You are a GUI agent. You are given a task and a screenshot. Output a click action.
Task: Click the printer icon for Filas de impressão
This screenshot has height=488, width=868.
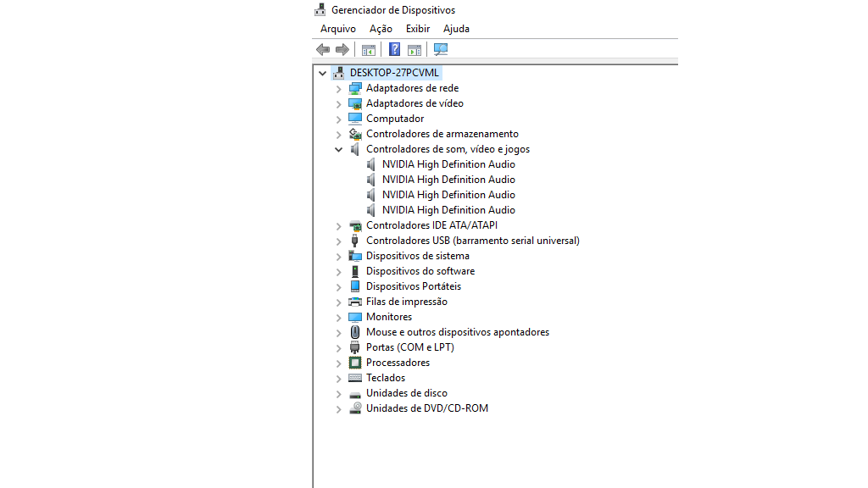tap(355, 302)
